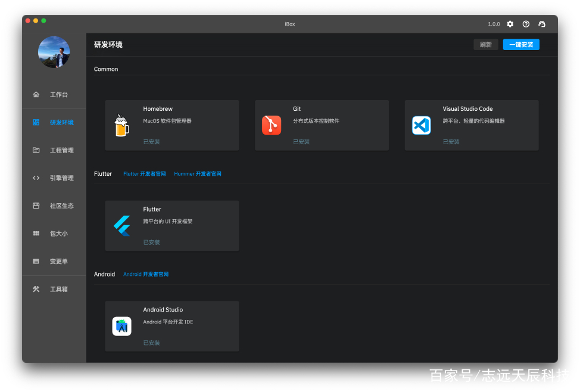This screenshot has width=580, height=392.
Task: Click the Flutter logo icon
Action: 121,225
